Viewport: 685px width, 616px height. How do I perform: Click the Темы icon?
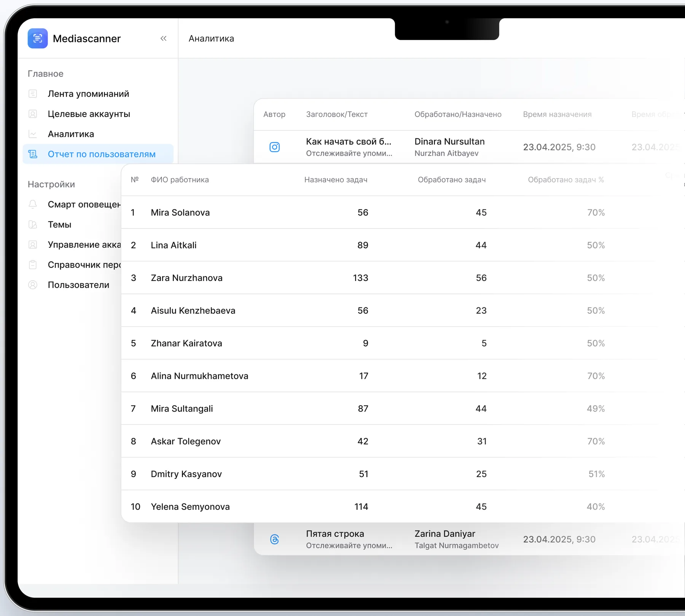33,225
